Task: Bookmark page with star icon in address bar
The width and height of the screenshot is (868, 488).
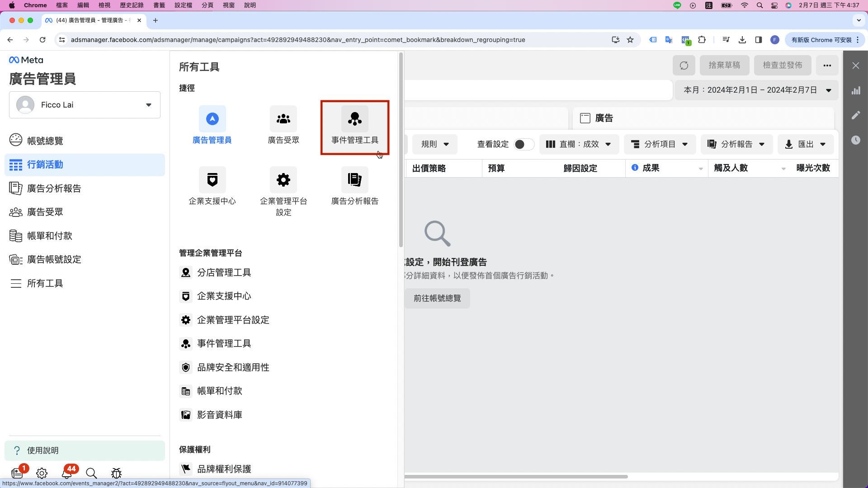Action: tap(630, 40)
